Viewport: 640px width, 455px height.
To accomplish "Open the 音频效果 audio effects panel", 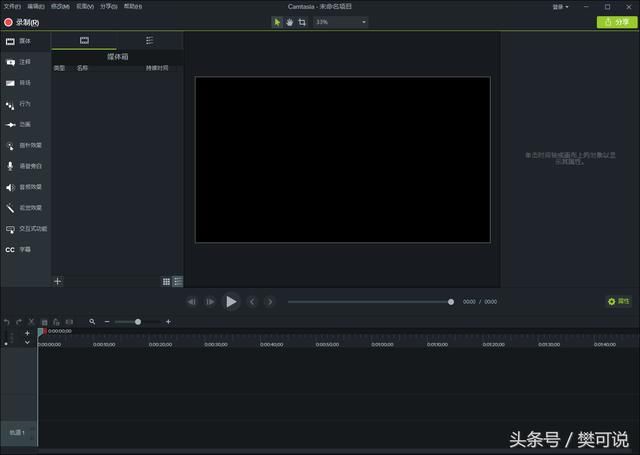I will click(28, 187).
